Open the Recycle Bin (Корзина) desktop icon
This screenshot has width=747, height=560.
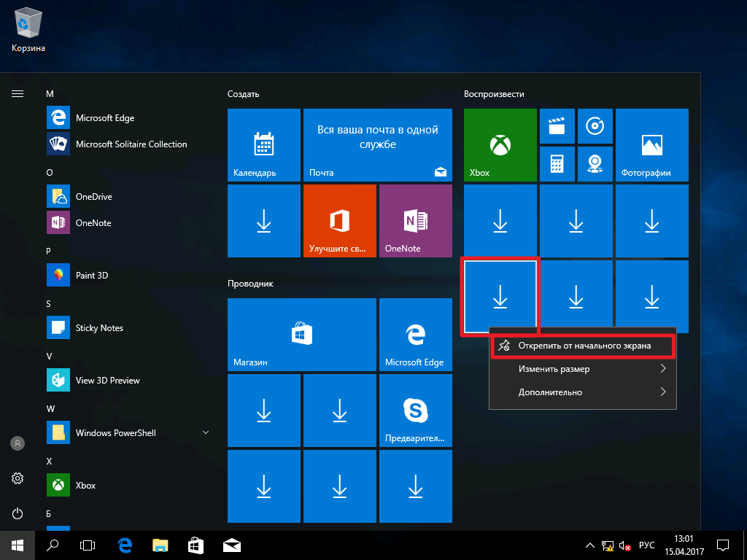pyautogui.click(x=28, y=30)
